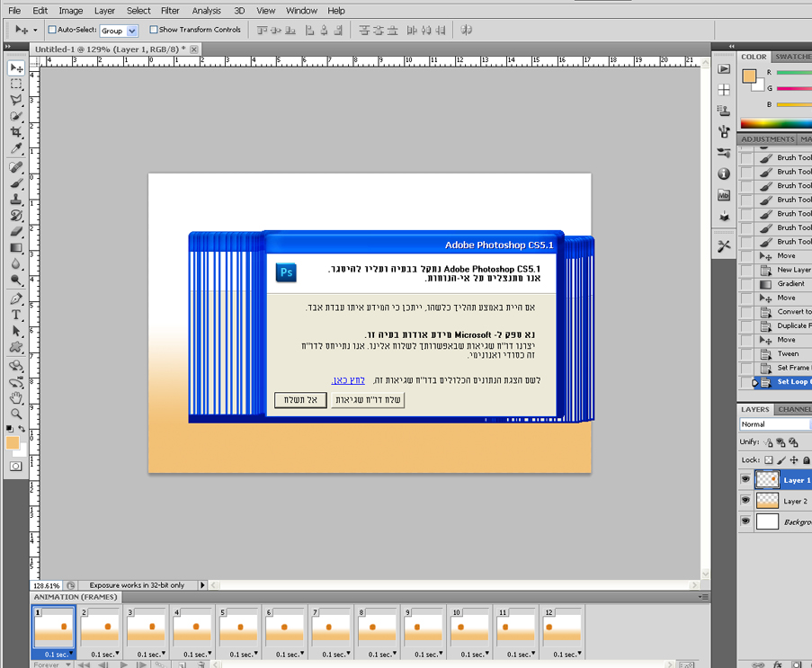Select the Eyedropper tool
Image resolution: width=812 pixels, height=668 pixels.
(x=16, y=148)
